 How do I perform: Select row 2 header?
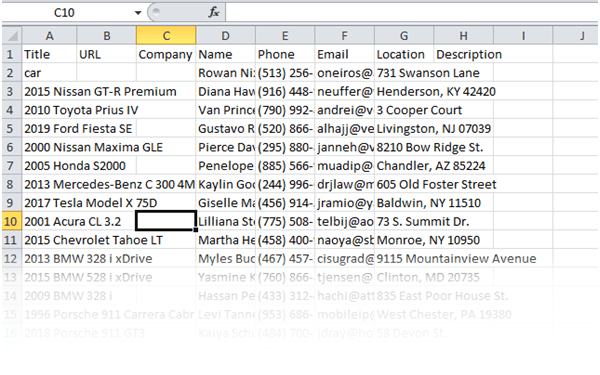pos(12,73)
